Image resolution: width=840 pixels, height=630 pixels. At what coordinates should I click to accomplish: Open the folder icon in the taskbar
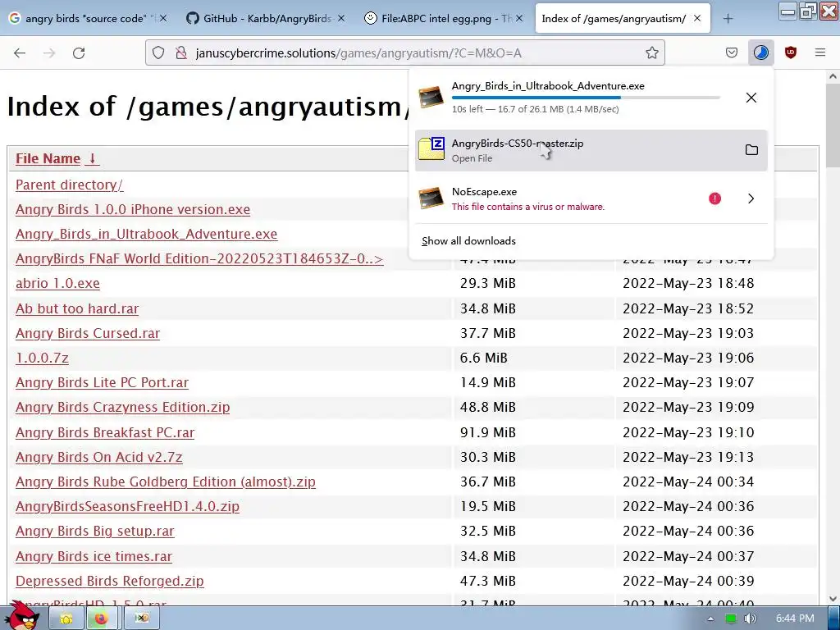point(66,619)
